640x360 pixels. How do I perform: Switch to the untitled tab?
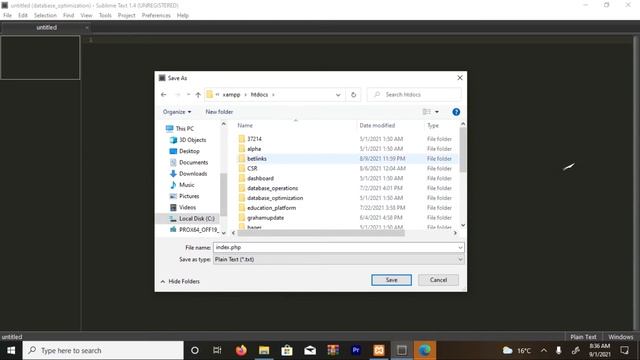(47, 28)
